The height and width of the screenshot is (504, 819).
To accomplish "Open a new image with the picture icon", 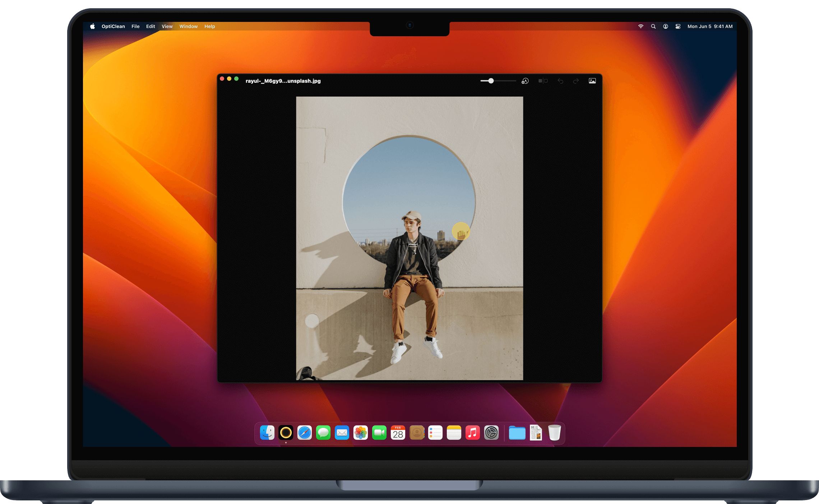I will [592, 81].
